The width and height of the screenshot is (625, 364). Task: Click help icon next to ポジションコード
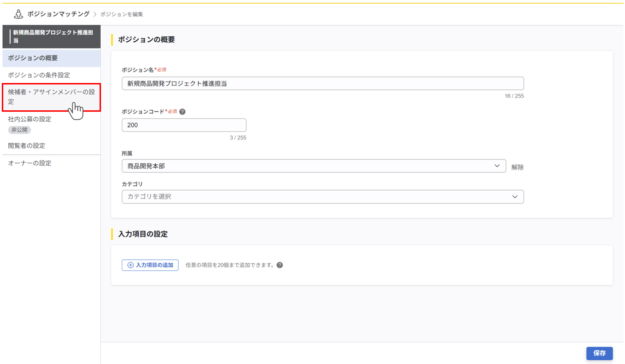[x=183, y=112]
